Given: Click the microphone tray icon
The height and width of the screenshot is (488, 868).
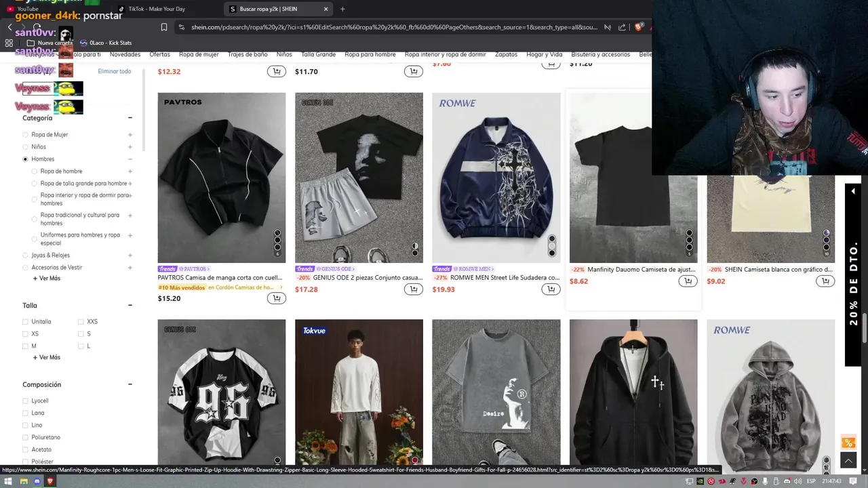Looking at the screenshot, I should tap(765, 481).
